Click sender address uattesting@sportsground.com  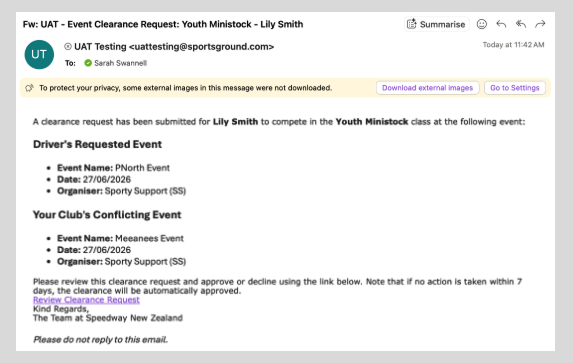point(201,47)
